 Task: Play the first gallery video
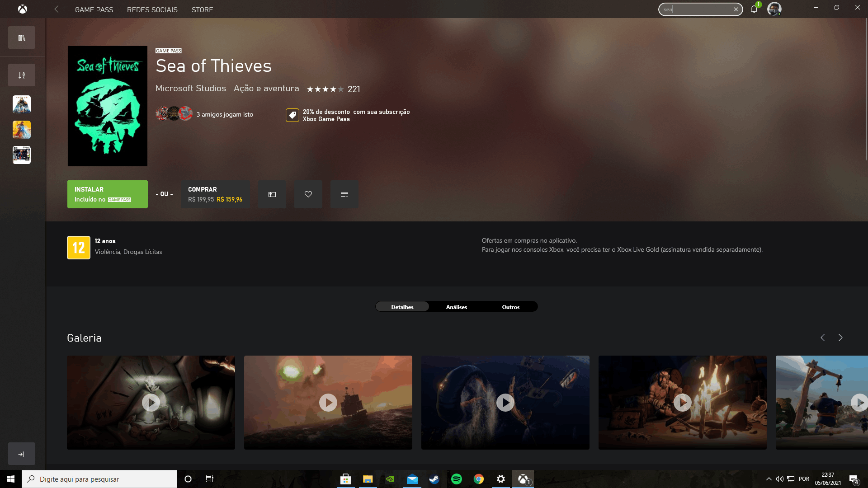151,402
